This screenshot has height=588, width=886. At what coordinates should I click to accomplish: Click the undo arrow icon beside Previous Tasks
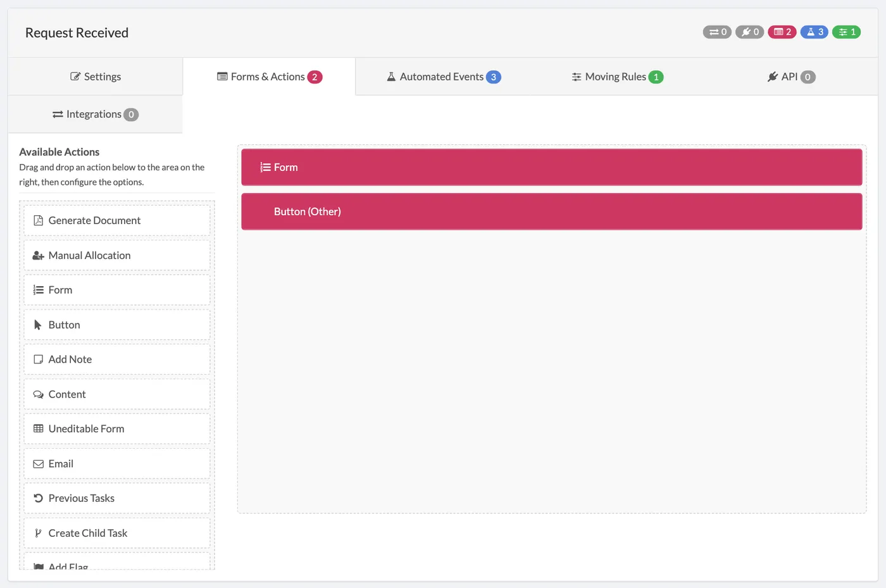point(38,498)
